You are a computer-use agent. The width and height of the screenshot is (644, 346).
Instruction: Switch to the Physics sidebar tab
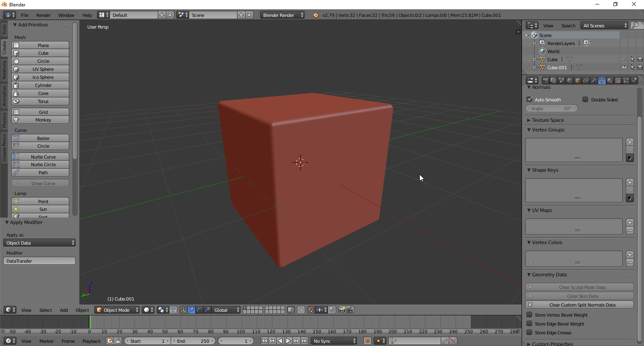(4, 120)
